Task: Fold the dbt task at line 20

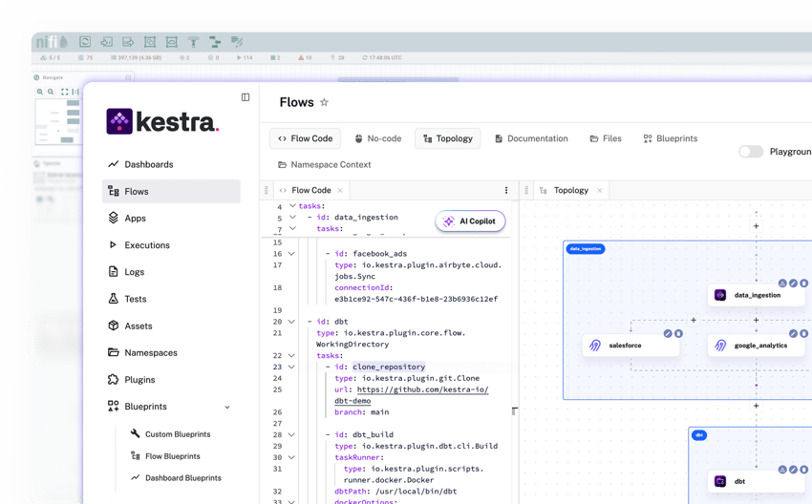Action: click(x=292, y=322)
